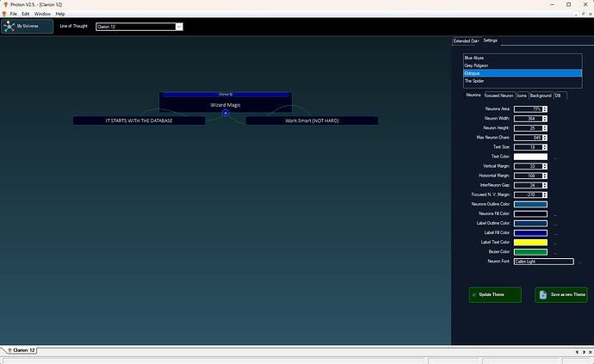
Task: Open the Line of Thought dropdown
Action: [x=179, y=27]
